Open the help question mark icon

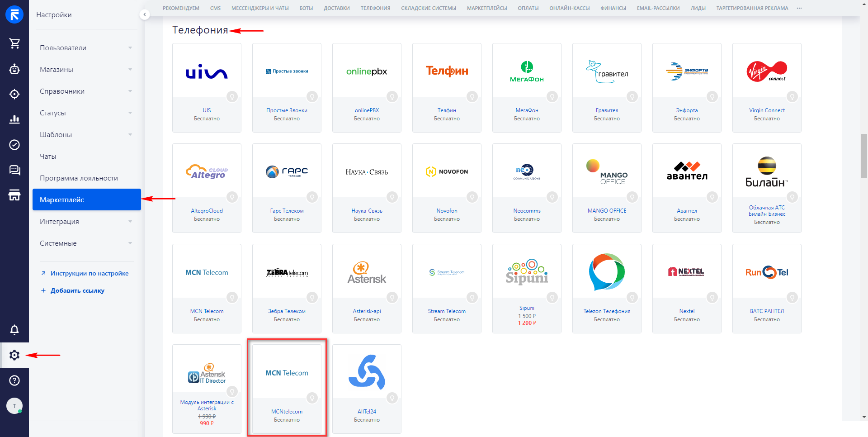tap(14, 380)
